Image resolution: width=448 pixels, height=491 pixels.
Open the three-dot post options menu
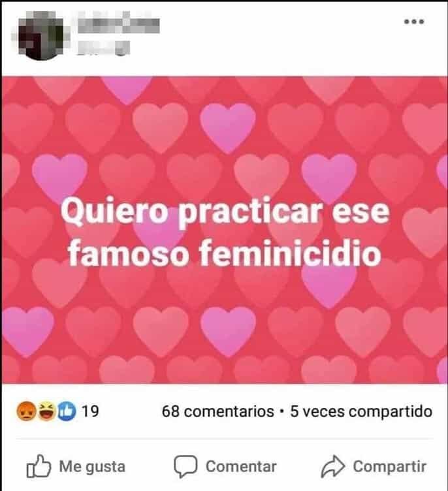[414, 22]
